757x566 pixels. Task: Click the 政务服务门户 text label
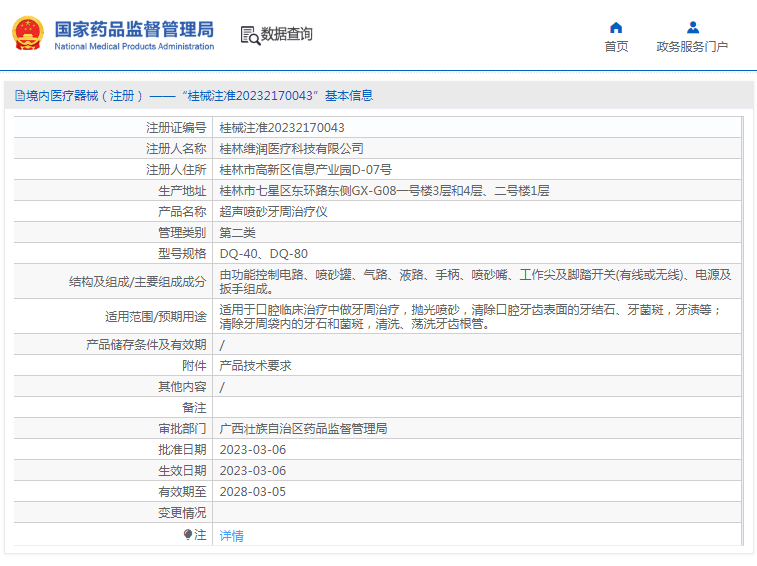click(x=692, y=46)
